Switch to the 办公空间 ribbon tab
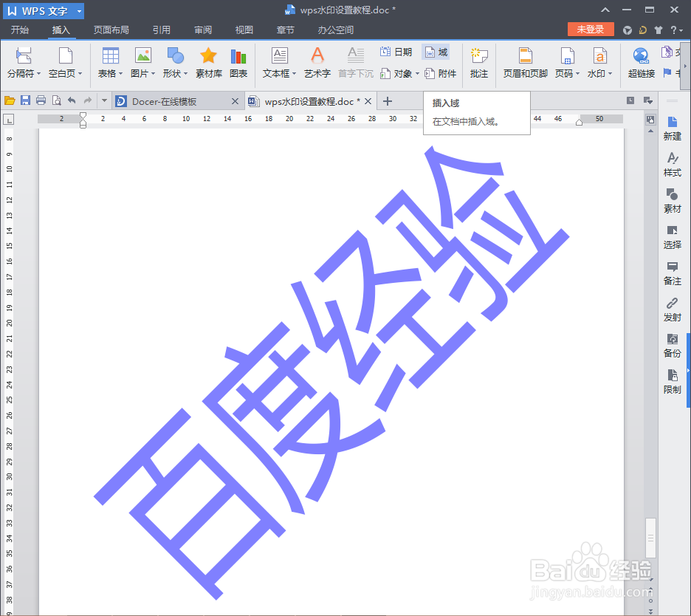This screenshot has height=616, width=691. [x=335, y=30]
